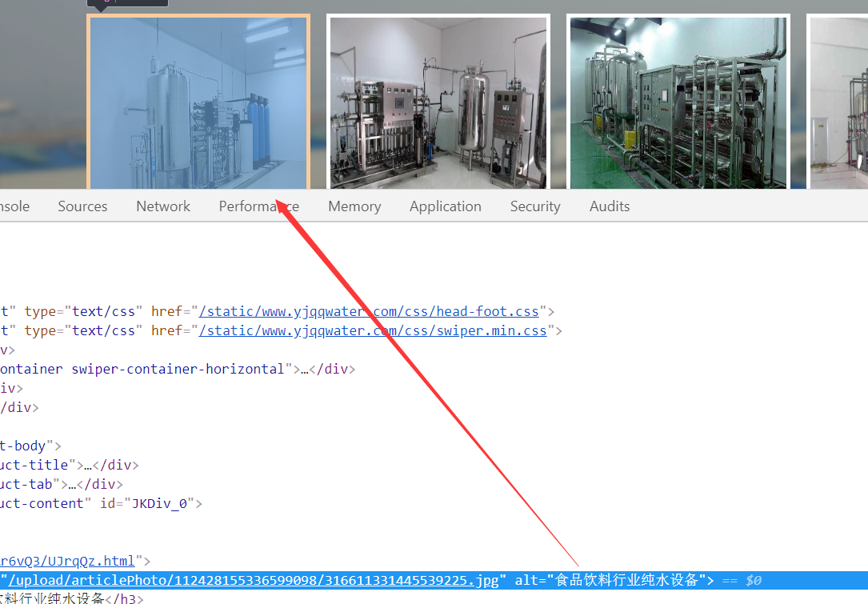Open the Memory tab

point(354,206)
